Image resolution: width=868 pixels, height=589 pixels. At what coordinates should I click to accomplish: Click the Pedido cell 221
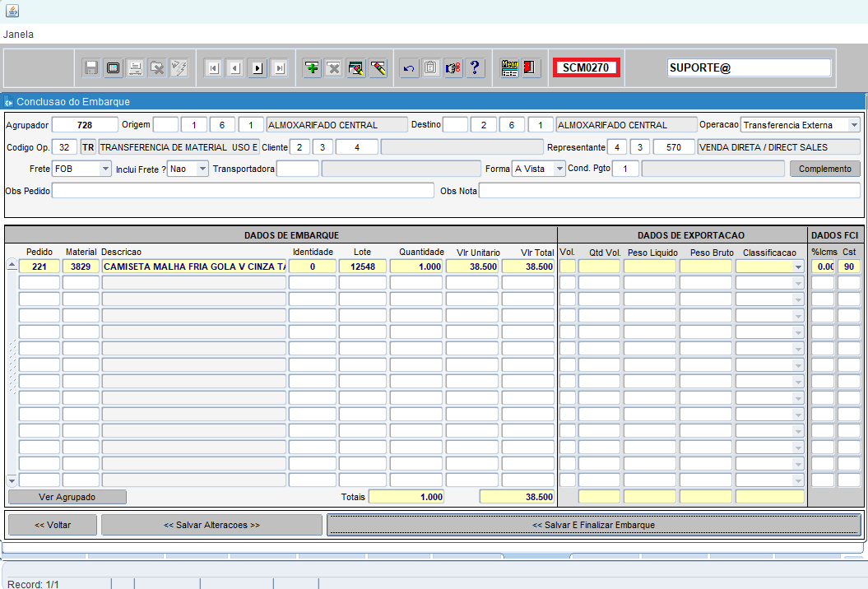click(39, 267)
